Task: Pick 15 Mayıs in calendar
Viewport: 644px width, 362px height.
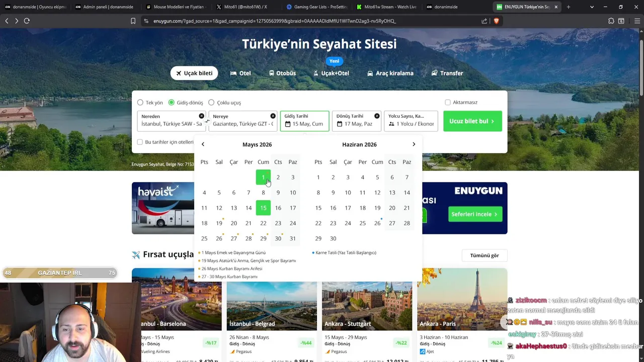Action: click(263, 208)
